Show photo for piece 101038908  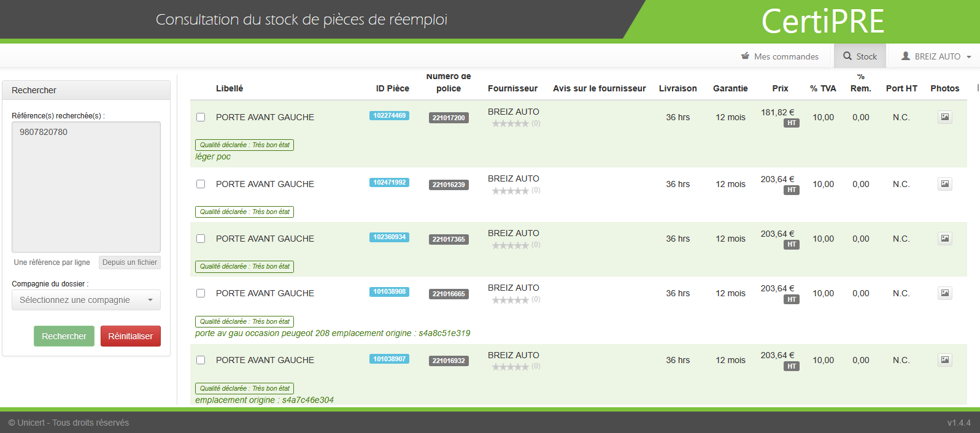944,293
